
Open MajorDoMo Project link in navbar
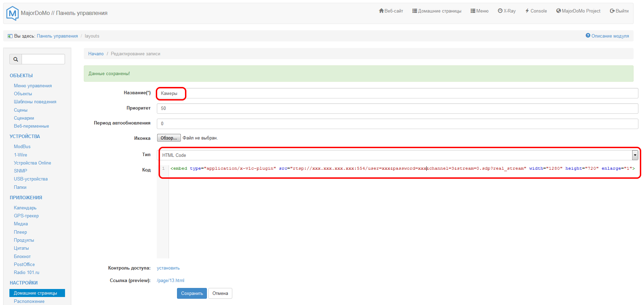click(x=578, y=11)
